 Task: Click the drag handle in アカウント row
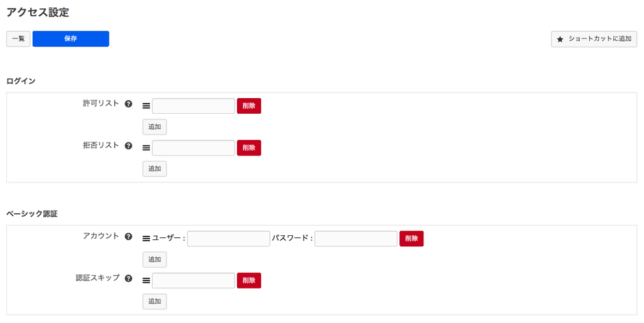point(146,239)
